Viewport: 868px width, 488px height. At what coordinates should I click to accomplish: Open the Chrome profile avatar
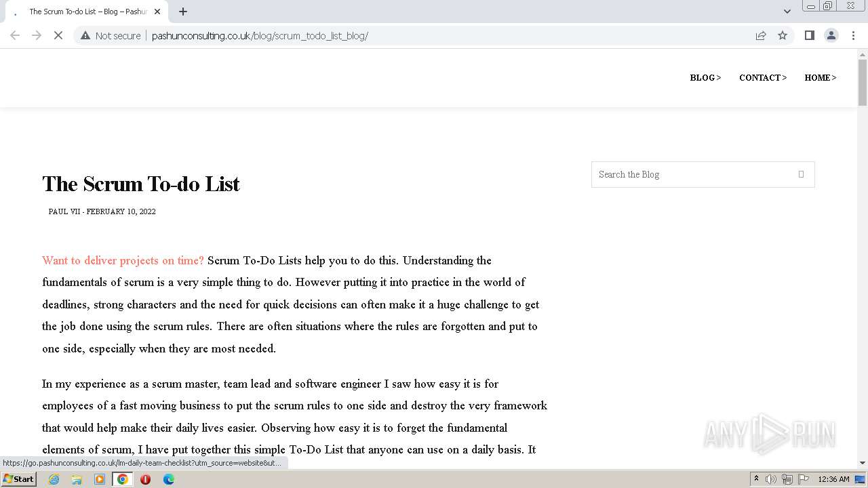click(831, 35)
